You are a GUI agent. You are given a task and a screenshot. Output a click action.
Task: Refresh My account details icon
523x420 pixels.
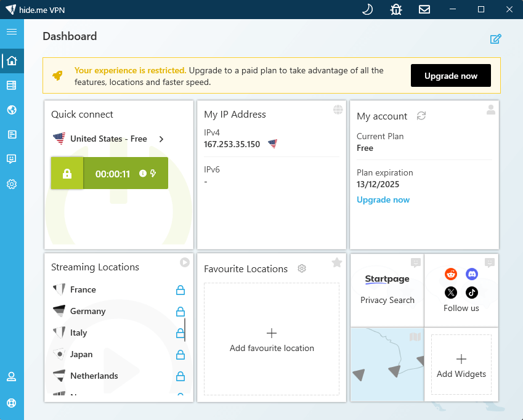coord(421,116)
